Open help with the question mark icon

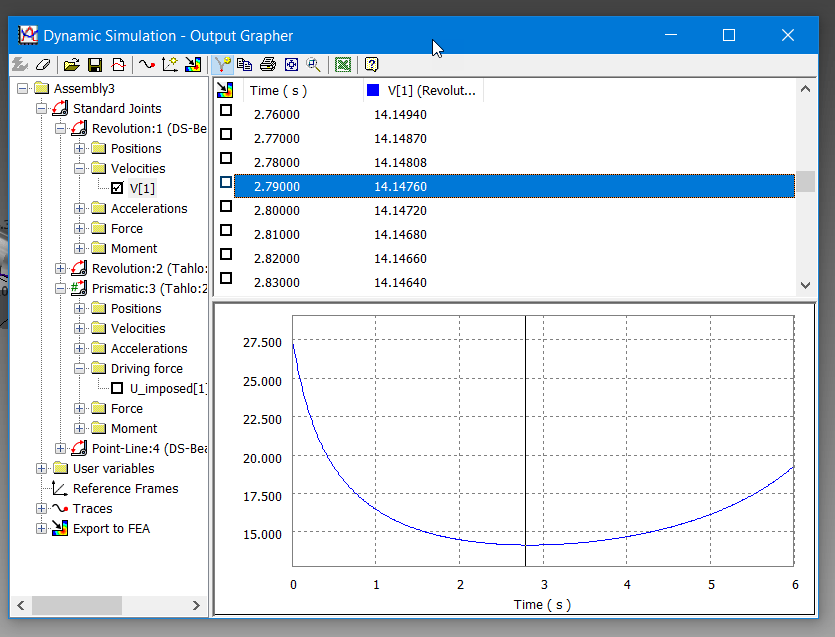click(x=372, y=64)
